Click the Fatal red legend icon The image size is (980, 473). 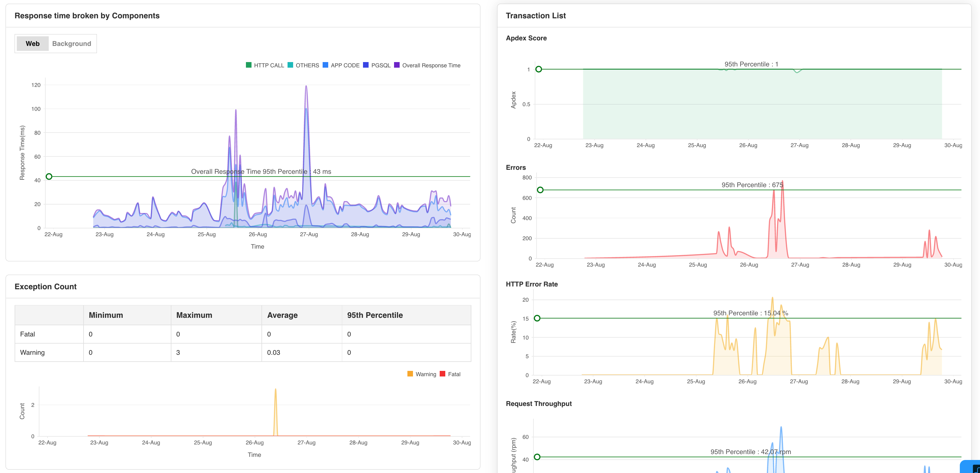click(442, 374)
